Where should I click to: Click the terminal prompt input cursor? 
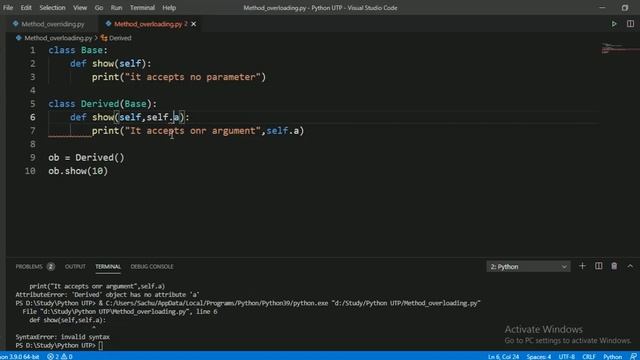pos(101,345)
